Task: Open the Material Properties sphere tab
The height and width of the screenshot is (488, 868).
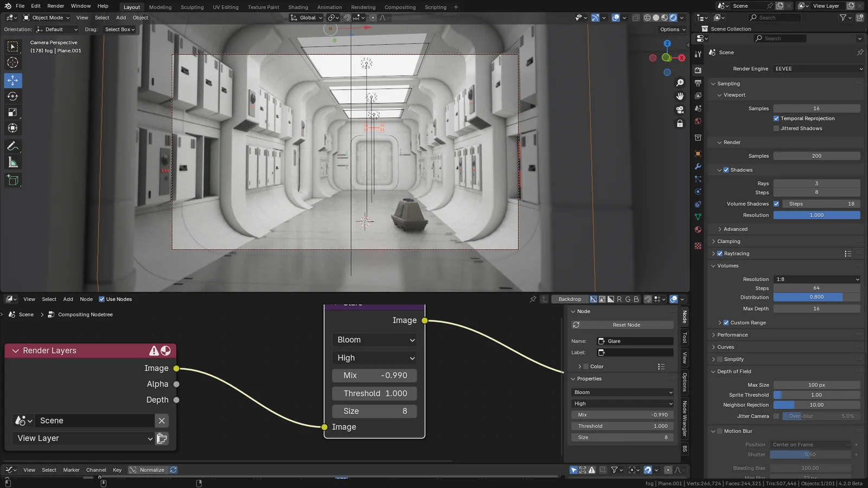Action: (698, 229)
